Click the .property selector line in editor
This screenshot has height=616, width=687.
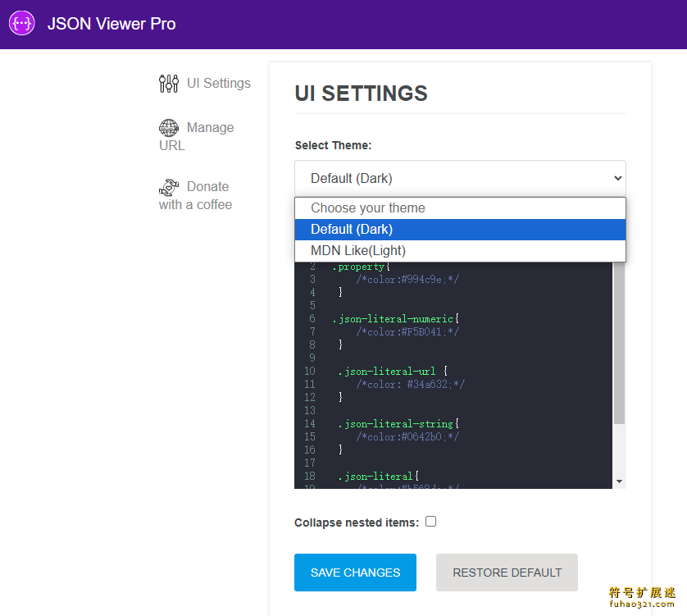pos(361,267)
